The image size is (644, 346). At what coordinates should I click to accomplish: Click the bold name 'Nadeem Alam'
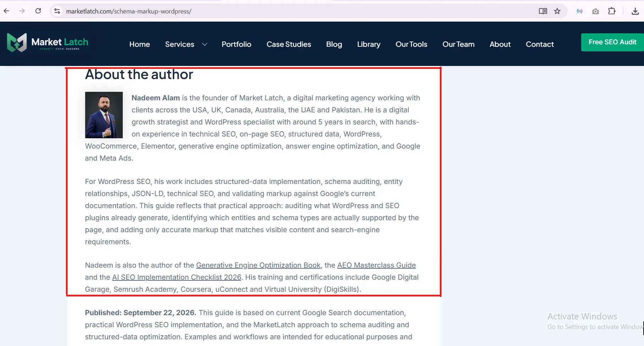156,98
